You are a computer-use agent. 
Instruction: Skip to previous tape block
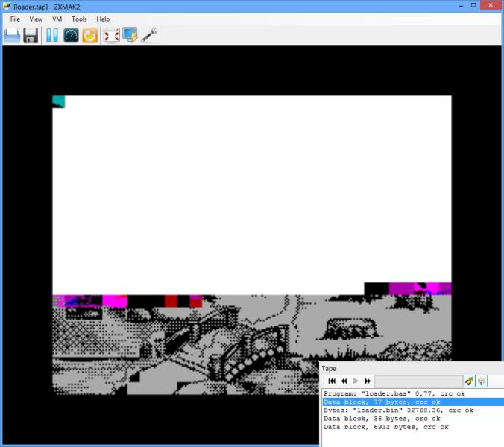[x=344, y=381]
